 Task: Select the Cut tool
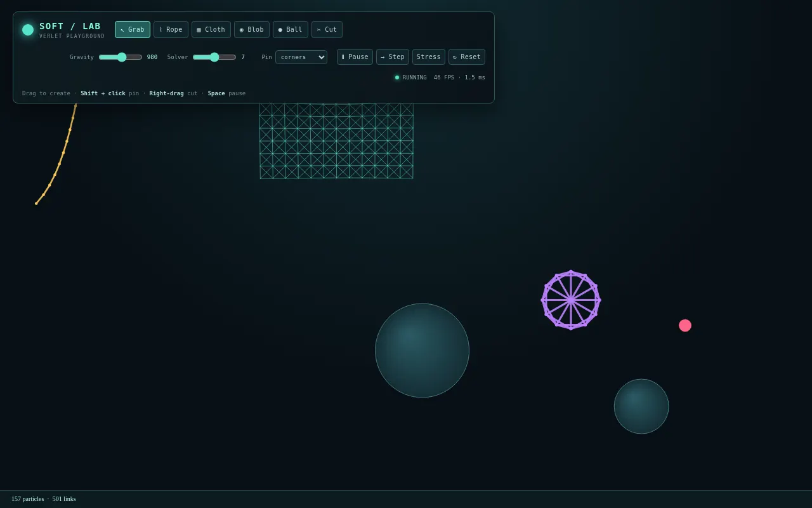327,29
